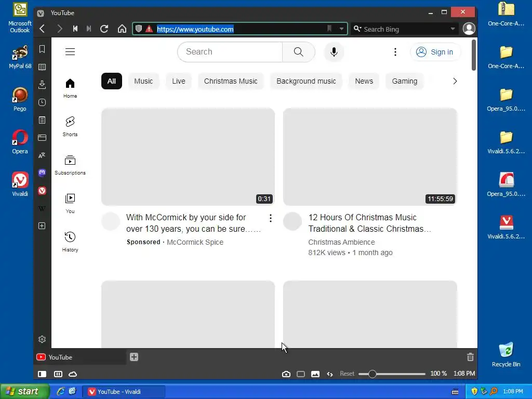Click the 12 Hours Of Christmas Music title
The height and width of the screenshot is (399, 532).
pyautogui.click(x=369, y=223)
